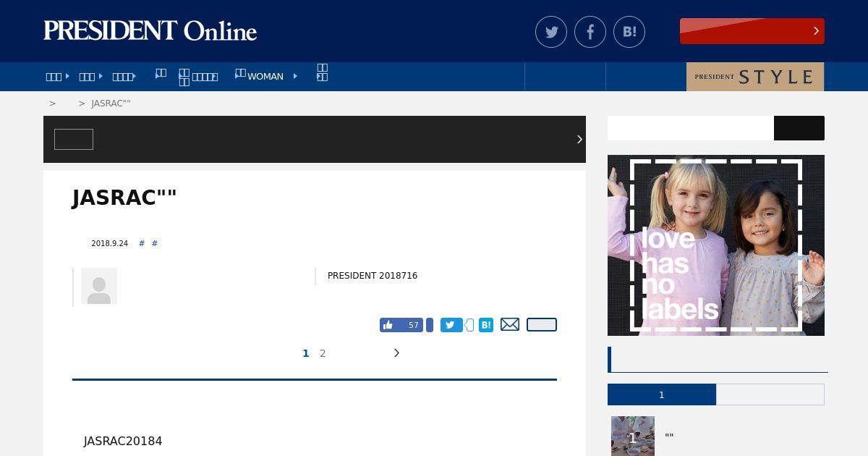This screenshot has width=868, height=456.
Task: Click the red header banner button
Action: pos(752,31)
